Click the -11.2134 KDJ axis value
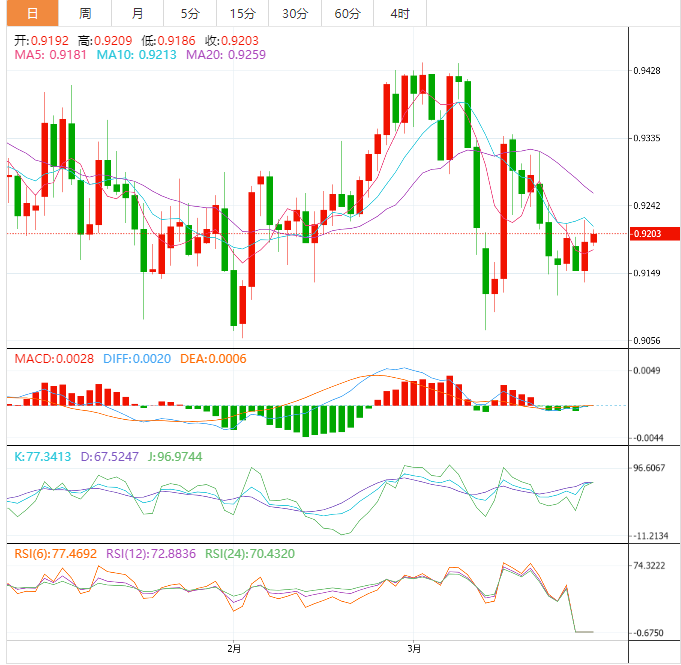 (650, 536)
